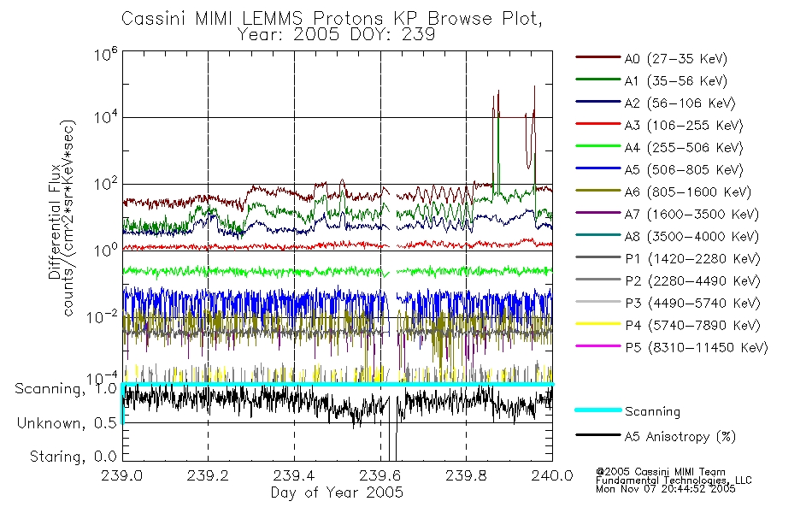The width and height of the screenshot is (812, 513).
Task: Click the Scanning legend text
Action: coord(652,412)
